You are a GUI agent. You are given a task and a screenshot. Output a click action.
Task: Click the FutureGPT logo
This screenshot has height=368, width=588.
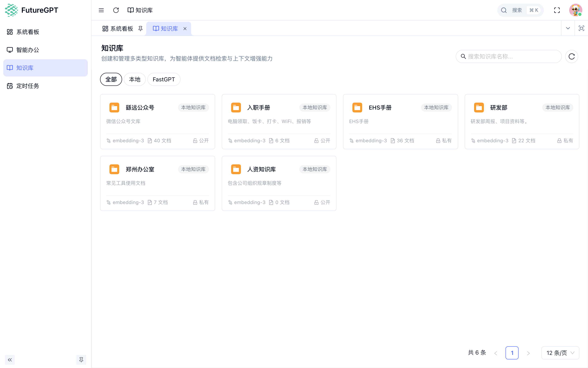pos(32,10)
